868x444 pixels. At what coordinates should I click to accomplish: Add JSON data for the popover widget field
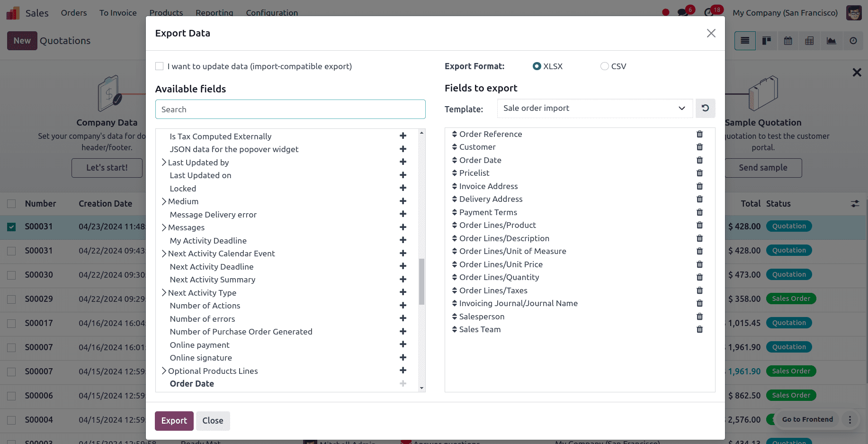point(403,149)
